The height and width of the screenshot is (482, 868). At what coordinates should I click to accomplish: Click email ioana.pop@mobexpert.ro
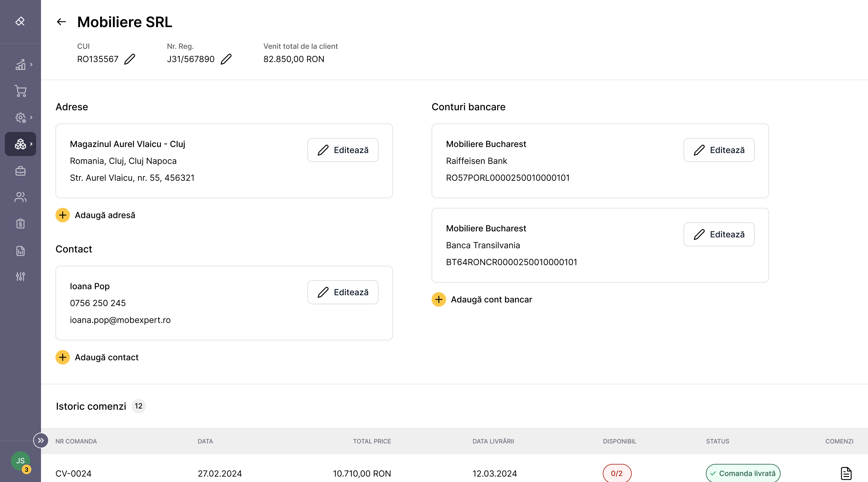120,320
